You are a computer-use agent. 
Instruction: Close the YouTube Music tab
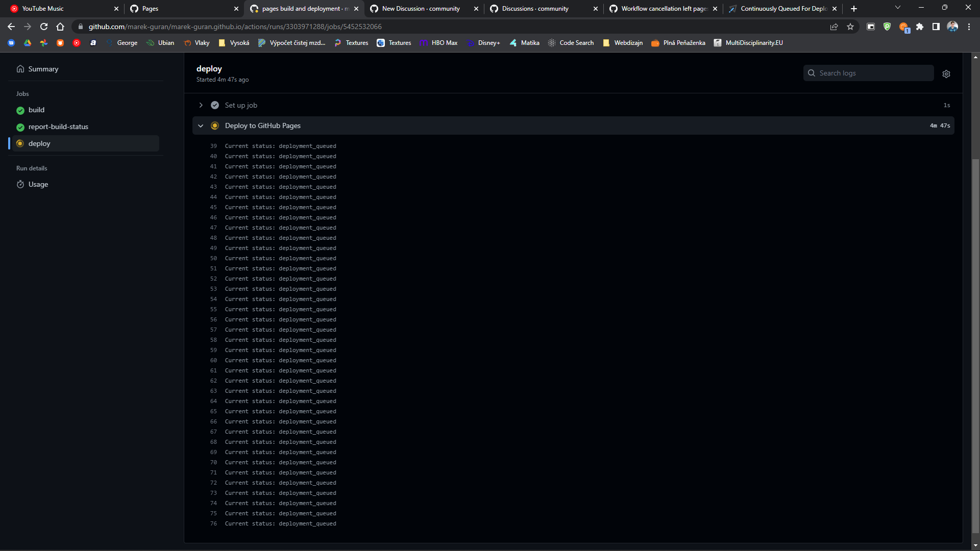click(116, 9)
